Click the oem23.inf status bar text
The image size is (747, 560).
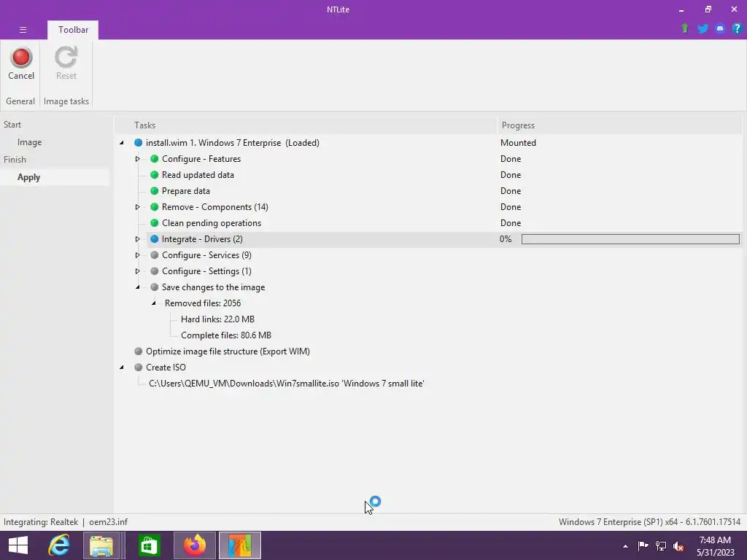pyautogui.click(x=108, y=522)
